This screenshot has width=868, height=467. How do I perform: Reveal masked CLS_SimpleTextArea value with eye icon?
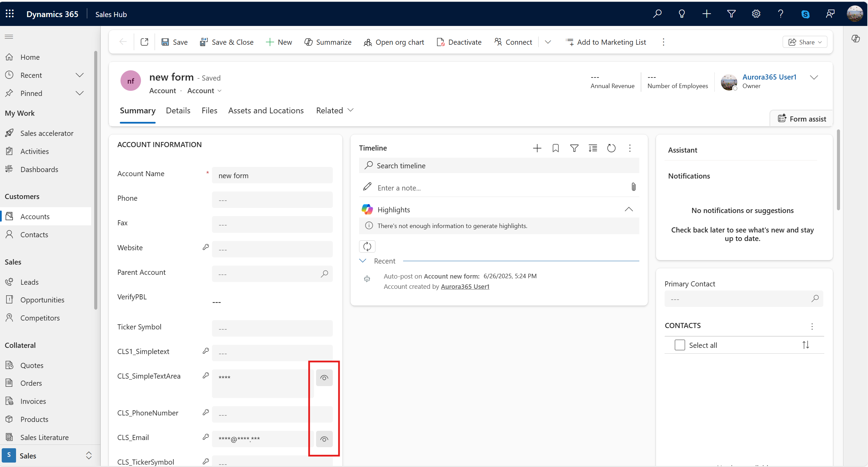click(324, 378)
